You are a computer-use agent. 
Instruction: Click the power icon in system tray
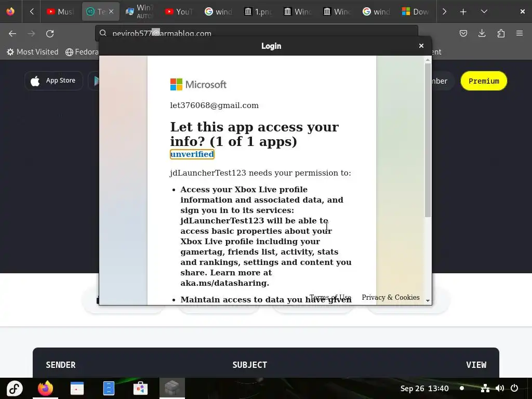pos(514,388)
